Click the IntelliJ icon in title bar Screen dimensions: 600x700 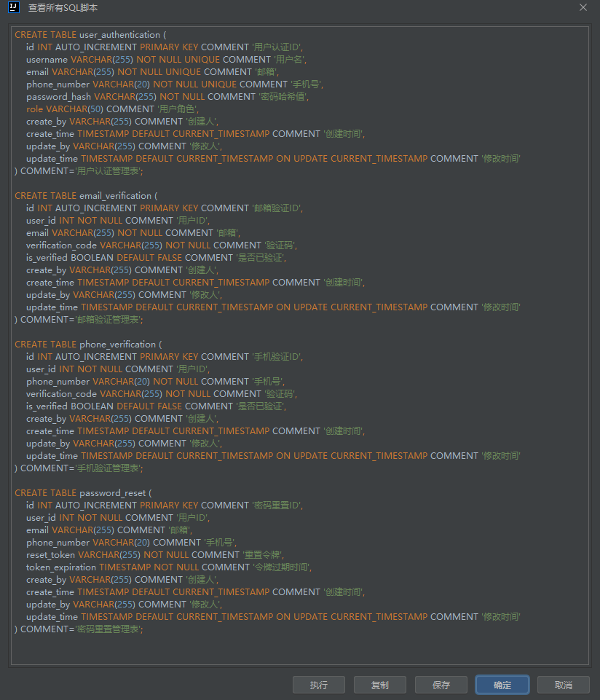pyautogui.click(x=12, y=7)
